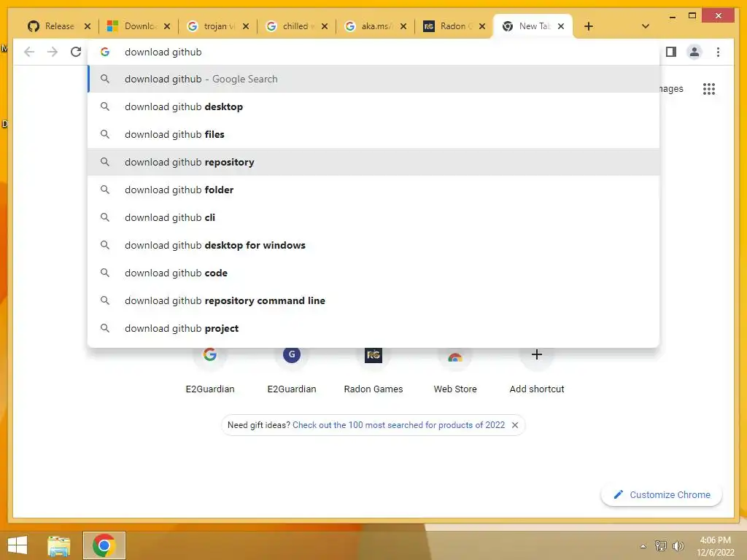Open File Explorer from the taskbar

pyautogui.click(x=58, y=545)
